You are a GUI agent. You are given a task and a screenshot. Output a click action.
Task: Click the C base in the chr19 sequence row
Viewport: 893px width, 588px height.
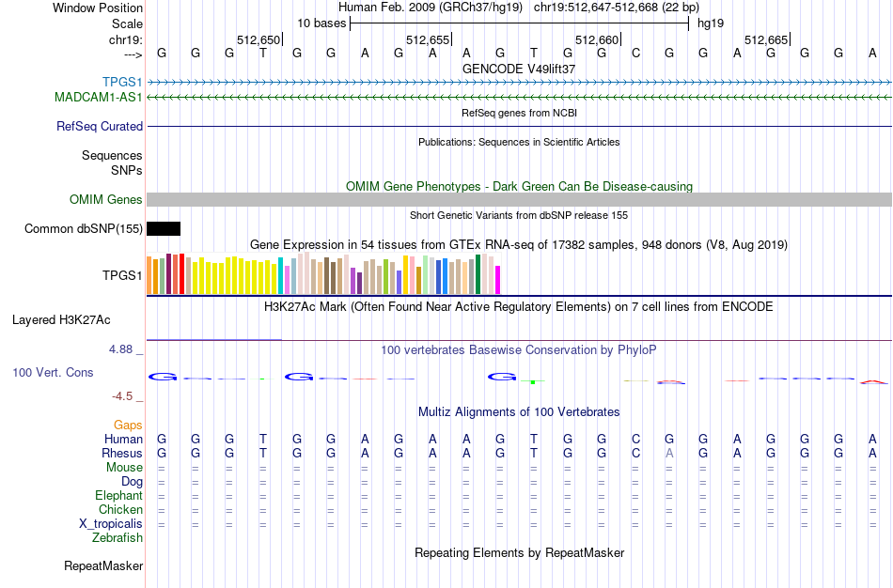point(635,54)
